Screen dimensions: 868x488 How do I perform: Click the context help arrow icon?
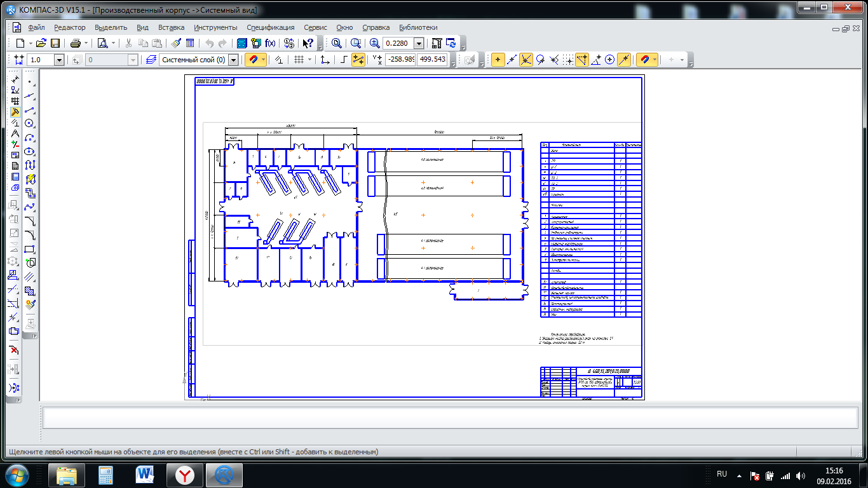pos(308,43)
